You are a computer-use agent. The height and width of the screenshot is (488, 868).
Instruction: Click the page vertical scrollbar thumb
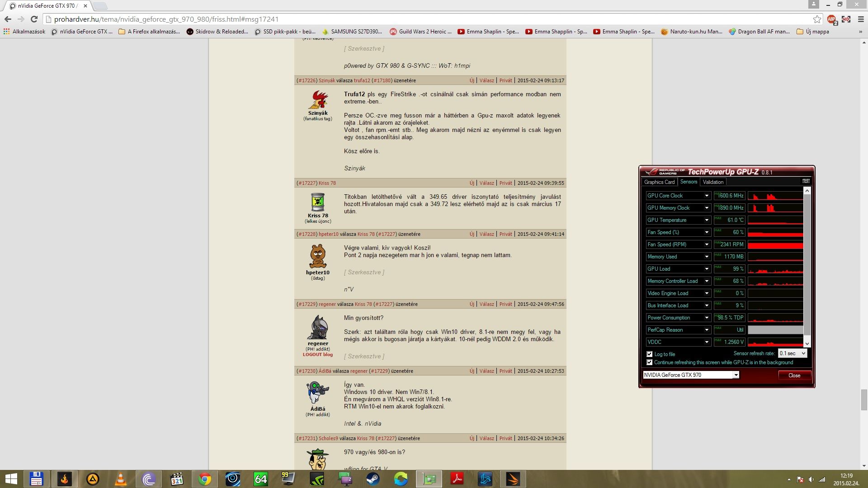click(864, 400)
